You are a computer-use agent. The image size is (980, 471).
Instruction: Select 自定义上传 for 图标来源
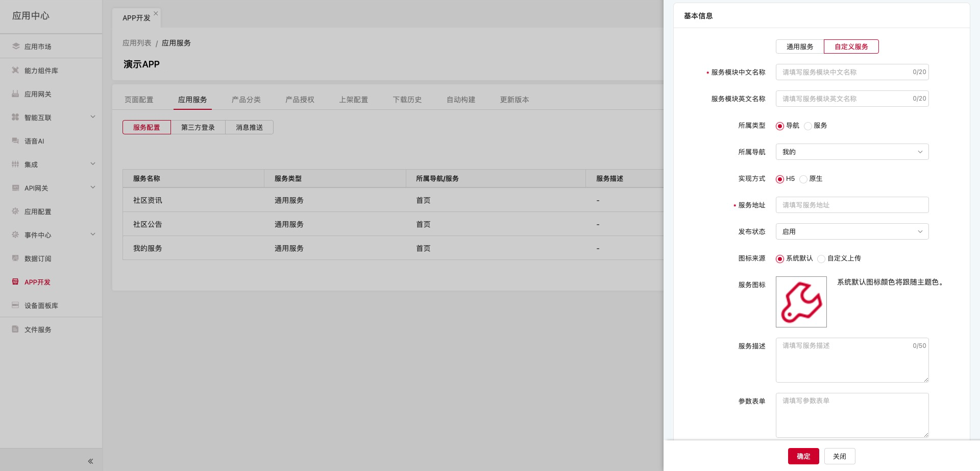[821, 259]
